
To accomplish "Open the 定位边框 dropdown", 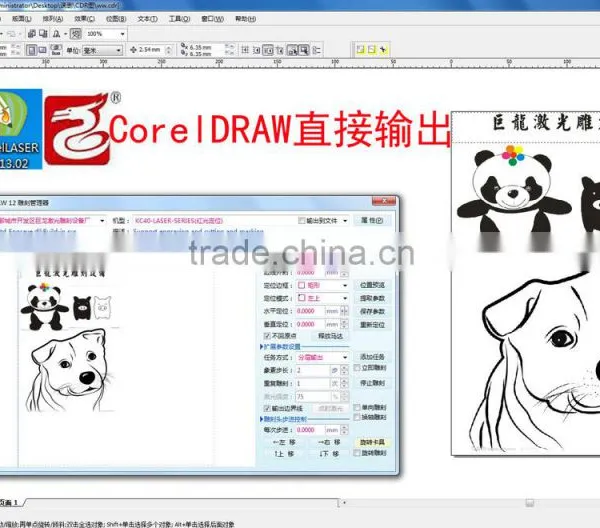I will [x=345, y=285].
